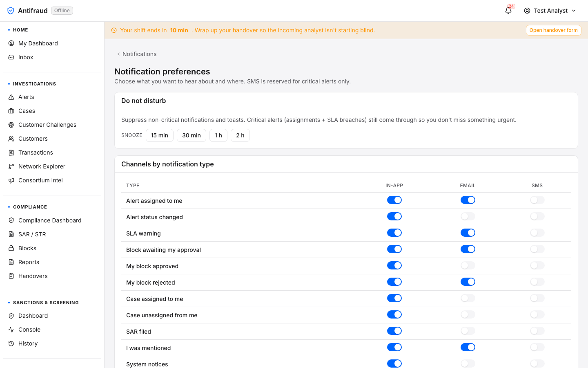
Task: Click the Alerts triangle icon
Action: pyautogui.click(x=11, y=97)
